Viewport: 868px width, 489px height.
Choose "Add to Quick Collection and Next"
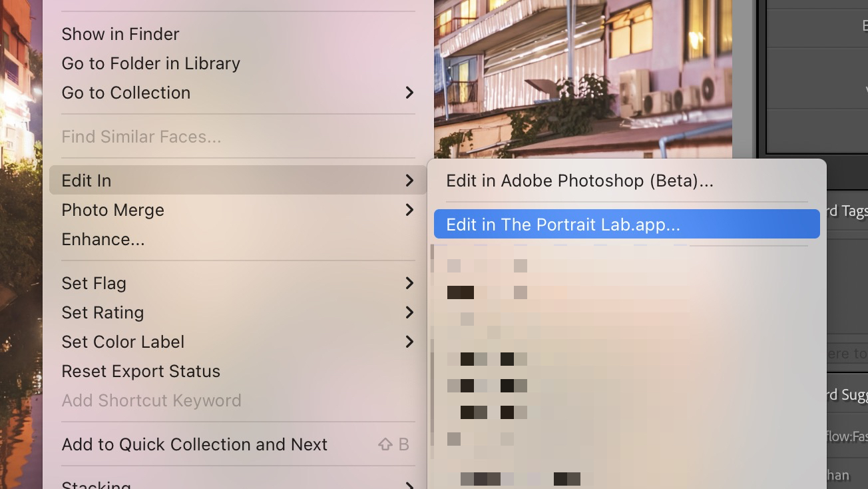click(x=194, y=444)
